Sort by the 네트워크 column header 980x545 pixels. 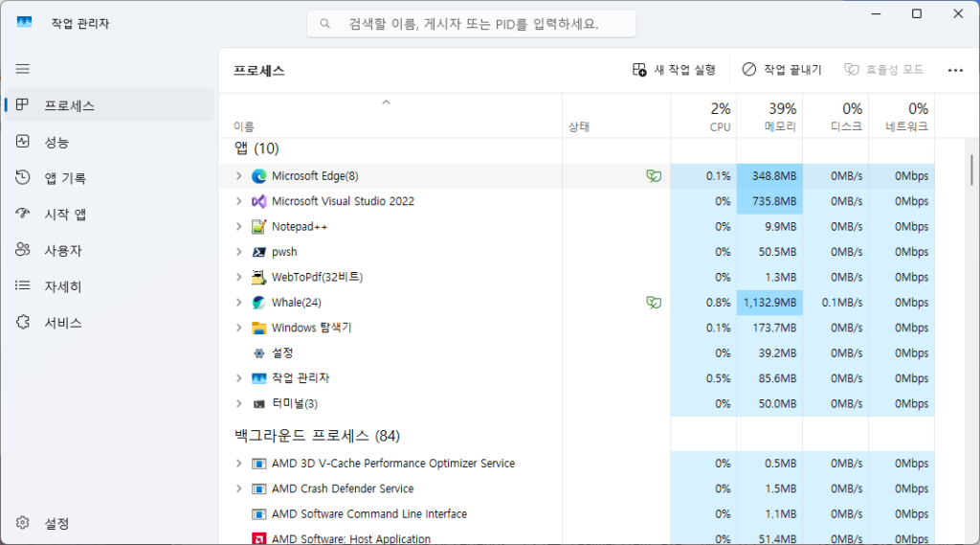902,116
